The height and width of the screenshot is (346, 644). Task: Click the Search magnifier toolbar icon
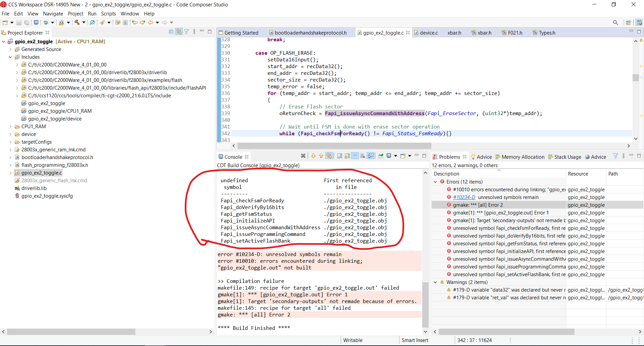(x=92, y=22)
